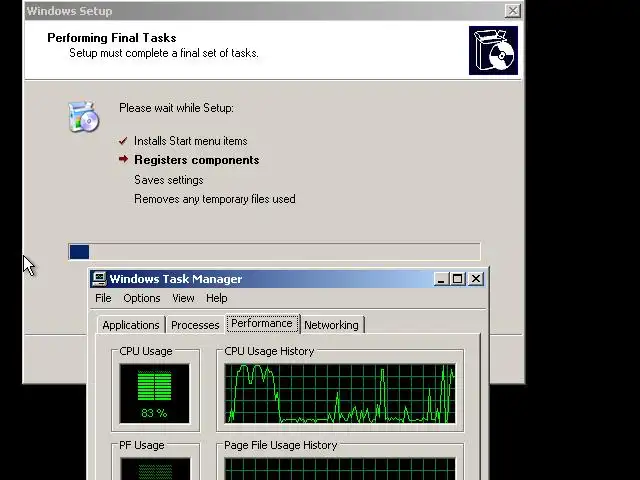Click the red arrow beside Registers components
This screenshot has width=640, height=480.
pos(123,159)
